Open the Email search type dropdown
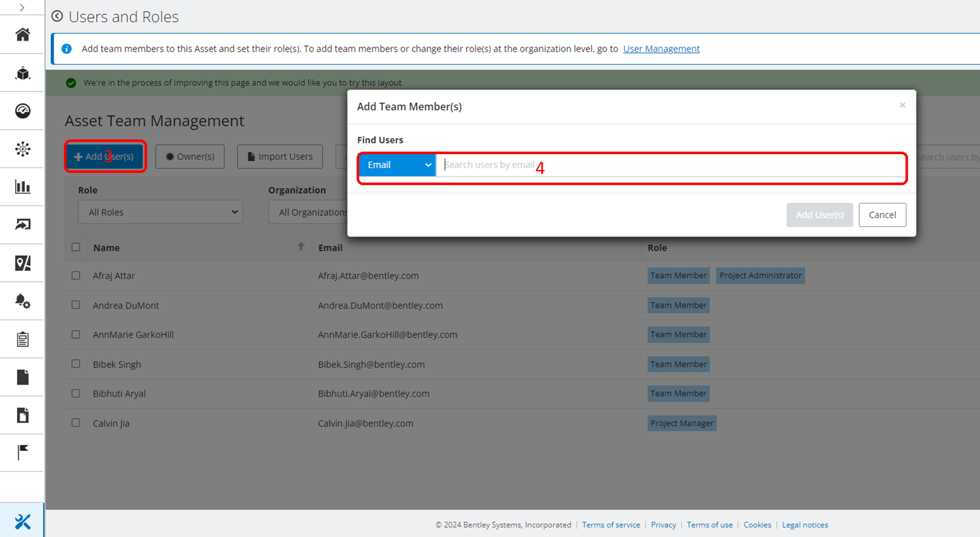 [397, 165]
